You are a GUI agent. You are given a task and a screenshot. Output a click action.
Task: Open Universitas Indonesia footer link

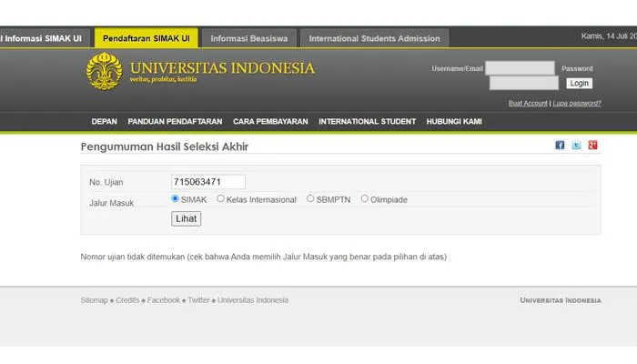[x=253, y=300]
